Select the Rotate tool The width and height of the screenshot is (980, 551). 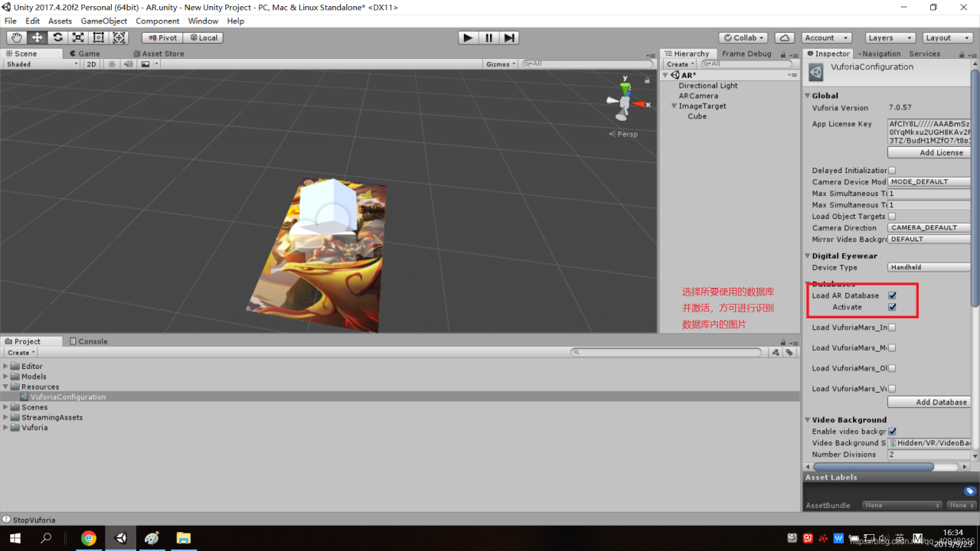click(x=57, y=37)
